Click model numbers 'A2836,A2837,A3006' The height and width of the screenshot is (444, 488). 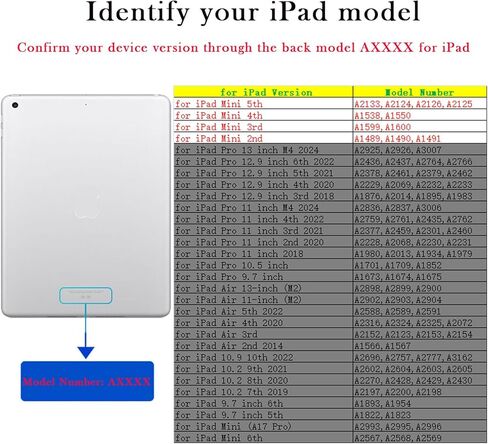[398, 208]
